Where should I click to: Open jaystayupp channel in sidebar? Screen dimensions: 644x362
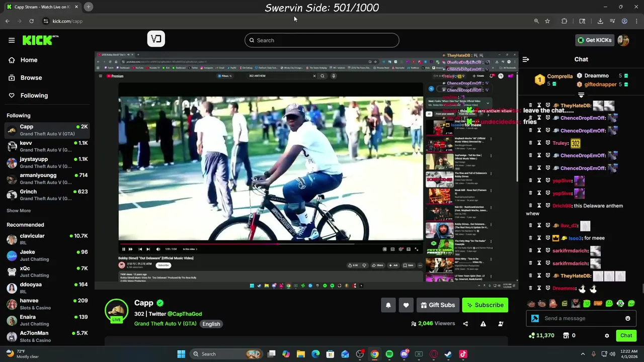(x=47, y=162)
